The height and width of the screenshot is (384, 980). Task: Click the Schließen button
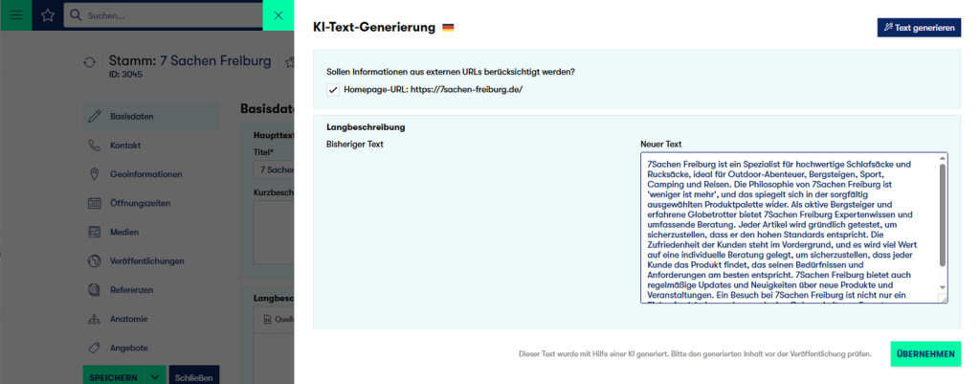point(194,377)
